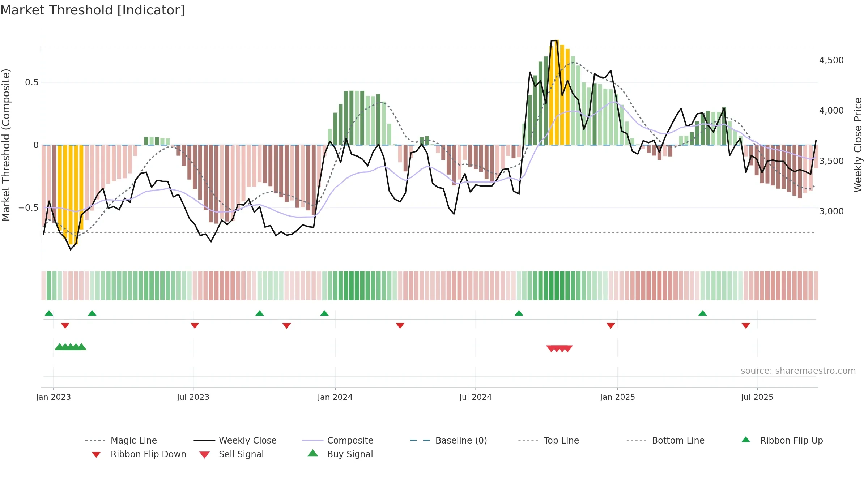Click the 4,500 price axis label
This screenshot has height=488, width=868.
click(x=831, y=60)
